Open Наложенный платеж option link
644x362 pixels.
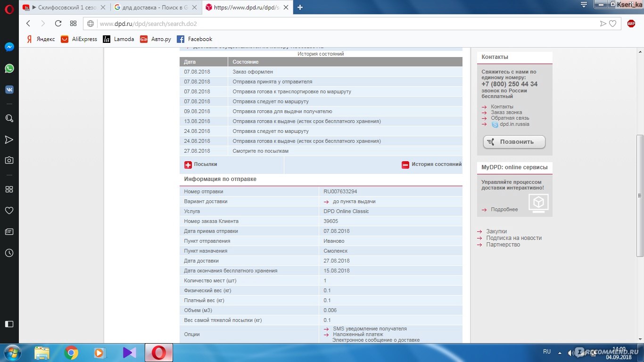pyautogui.click(x=358, y=334)
